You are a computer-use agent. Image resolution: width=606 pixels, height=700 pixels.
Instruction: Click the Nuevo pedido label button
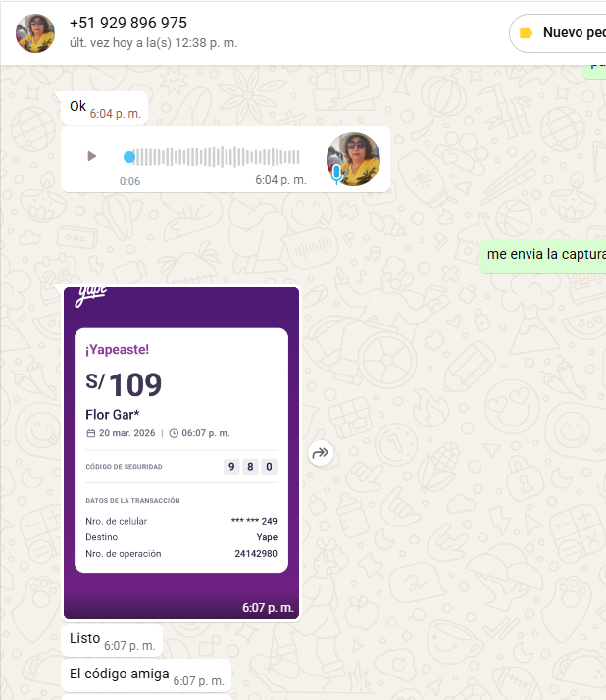[x=558, y=33]
